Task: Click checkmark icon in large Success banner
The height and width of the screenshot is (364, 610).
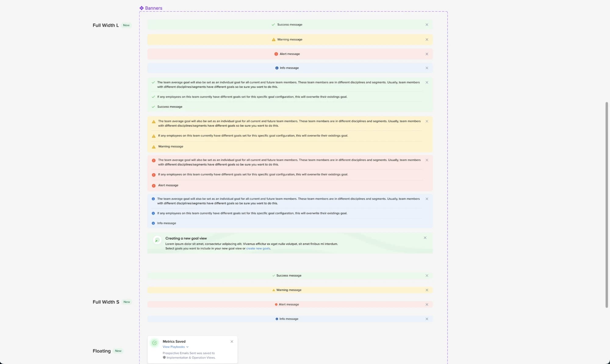Action: [273, 25]
